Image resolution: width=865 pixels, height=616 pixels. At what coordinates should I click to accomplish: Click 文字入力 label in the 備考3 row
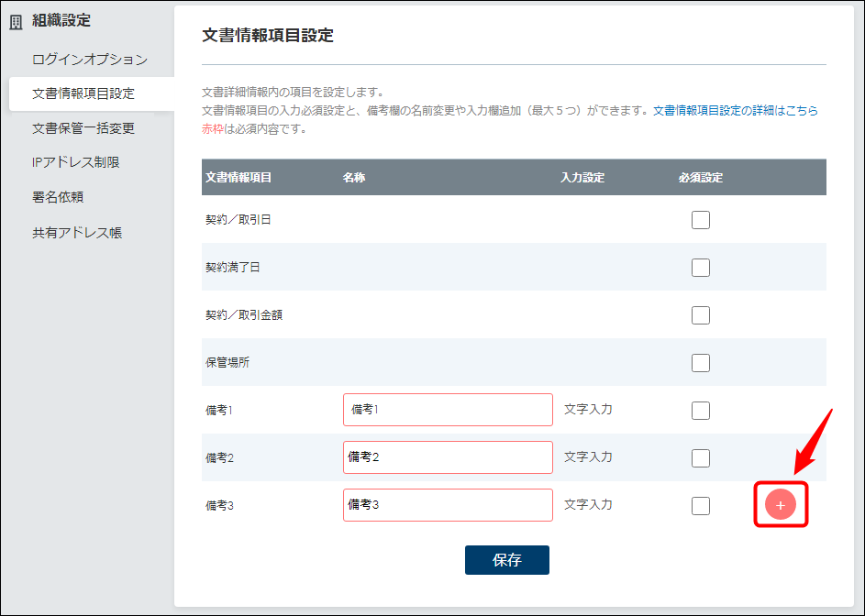point(588,504)
